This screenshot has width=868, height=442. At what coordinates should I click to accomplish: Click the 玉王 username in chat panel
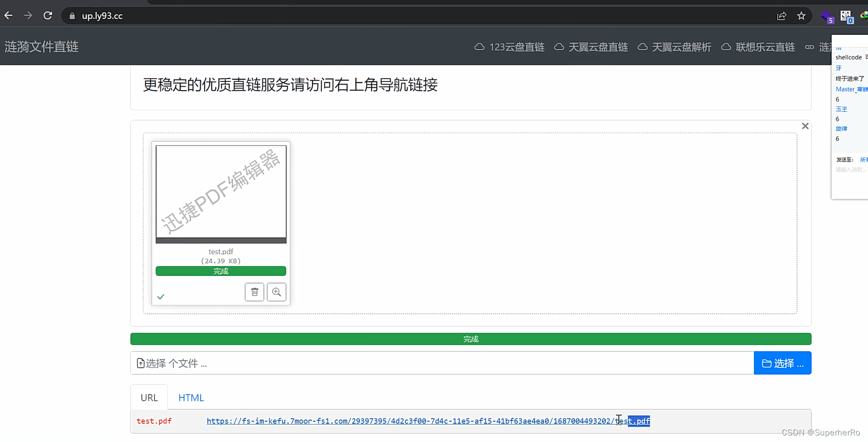841,109
